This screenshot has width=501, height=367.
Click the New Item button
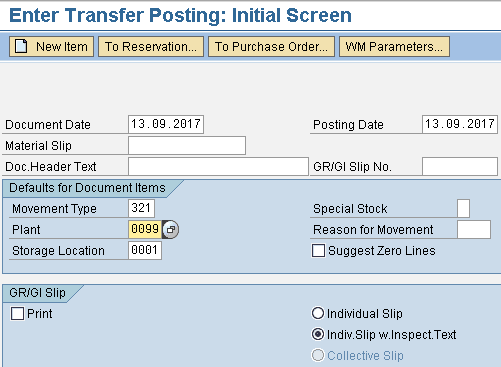tap(51, 46)
